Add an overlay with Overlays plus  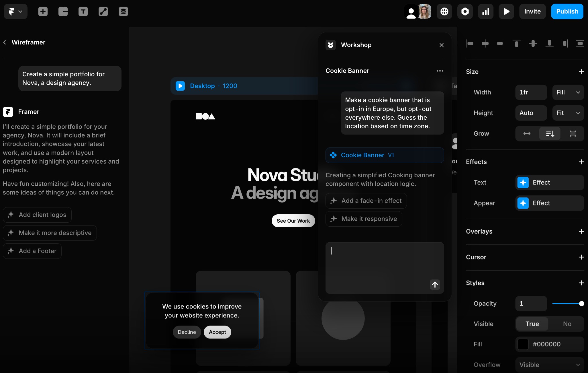coord(581,231)
